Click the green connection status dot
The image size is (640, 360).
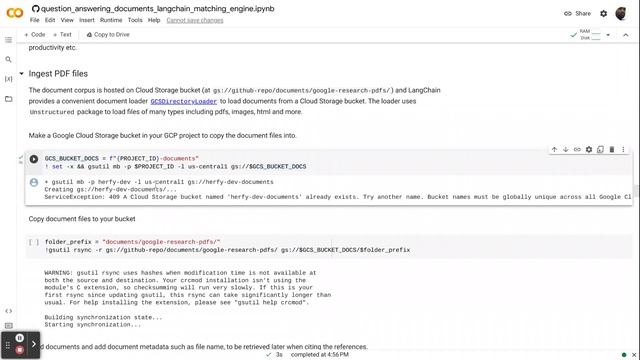pyautogui.click(x=624, y=355)
